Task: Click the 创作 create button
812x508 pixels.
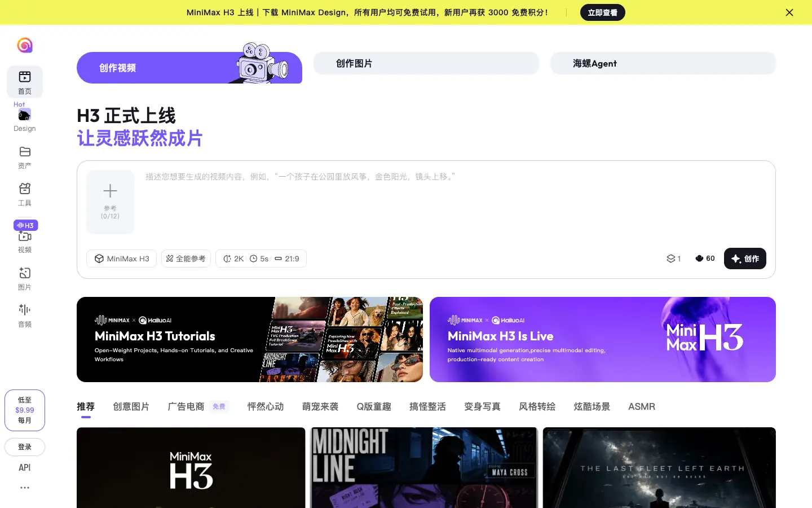Action: 745,259
